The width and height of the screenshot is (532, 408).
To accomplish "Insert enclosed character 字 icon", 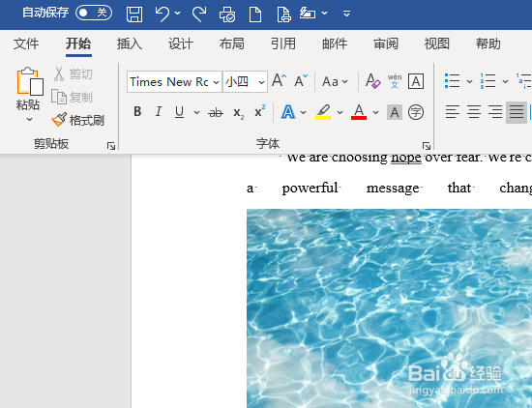I will 416,112.
